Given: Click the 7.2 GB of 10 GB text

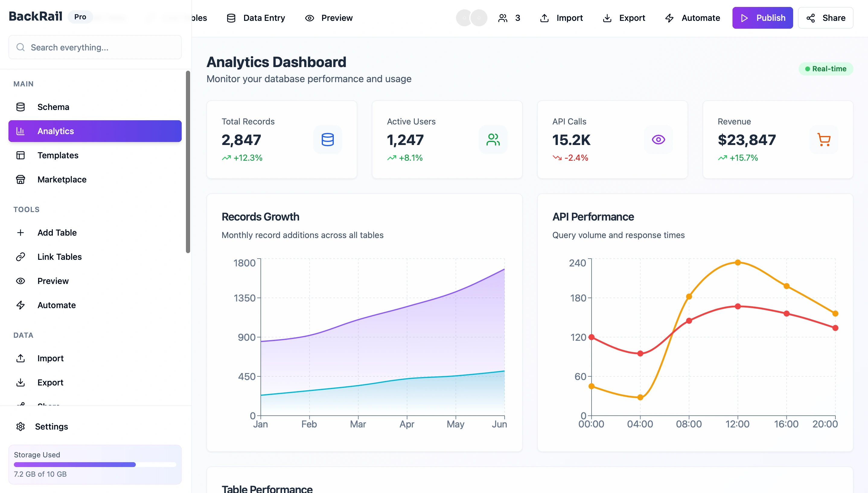Looking at the screenshot, I should coord(40,474).
